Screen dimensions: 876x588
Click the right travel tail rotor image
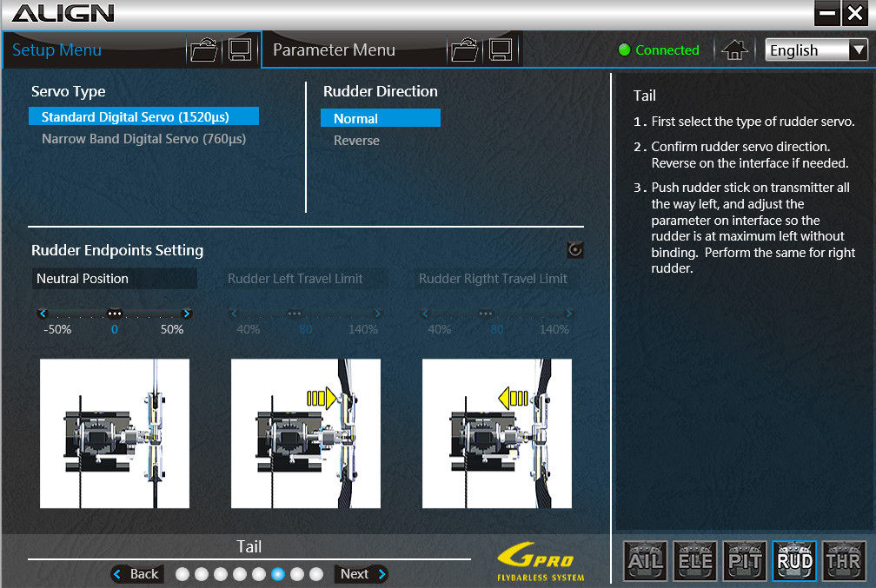tap(497, 433)
